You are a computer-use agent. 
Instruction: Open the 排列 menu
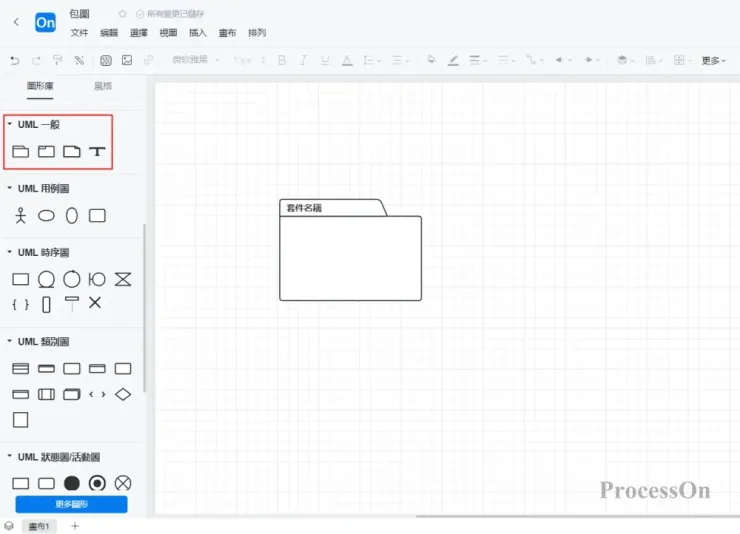point(257,33)
